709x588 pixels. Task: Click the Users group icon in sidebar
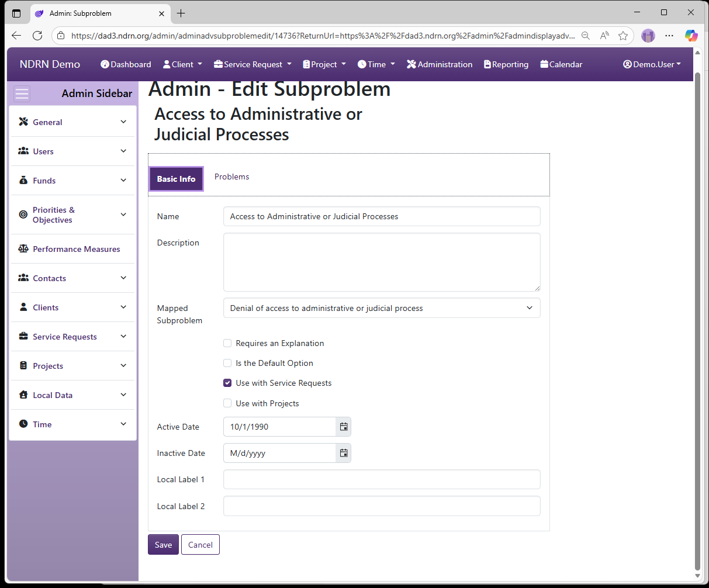click(23, 151)
